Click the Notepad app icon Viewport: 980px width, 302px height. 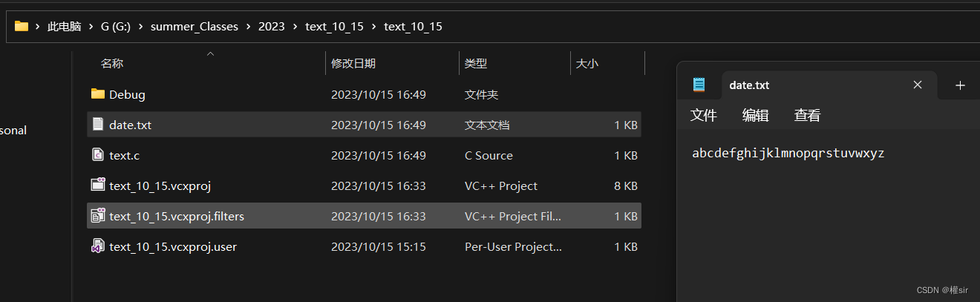coord(699,85)
